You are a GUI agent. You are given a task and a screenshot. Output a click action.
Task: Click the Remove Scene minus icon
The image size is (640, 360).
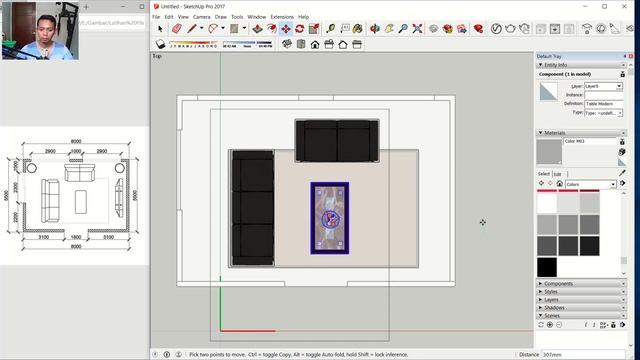point(559,325)
